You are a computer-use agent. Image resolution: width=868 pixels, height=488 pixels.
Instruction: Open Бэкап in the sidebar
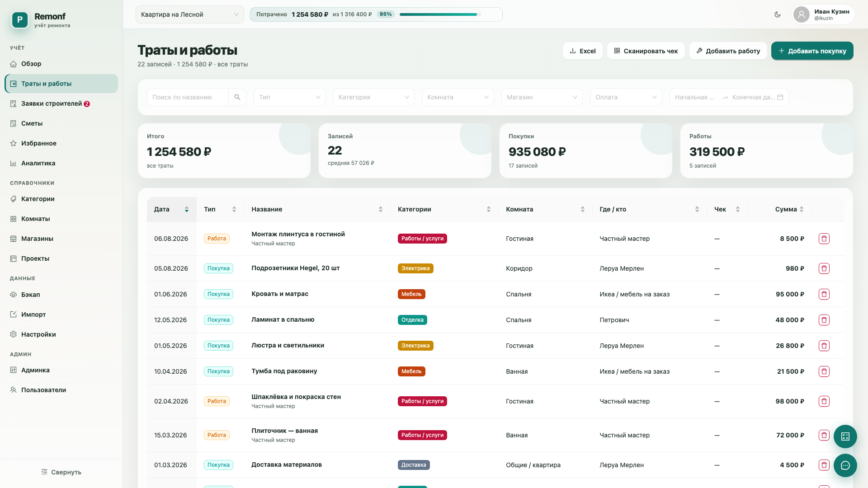pos(61,295)
